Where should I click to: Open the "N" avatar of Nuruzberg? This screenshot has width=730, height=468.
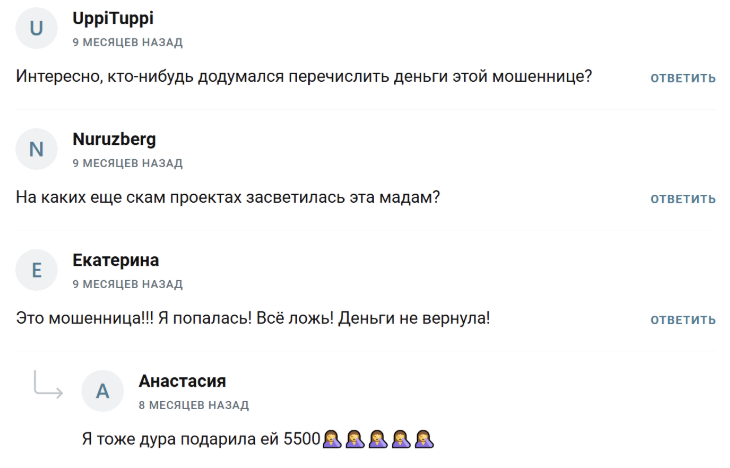tap(36, 149)
